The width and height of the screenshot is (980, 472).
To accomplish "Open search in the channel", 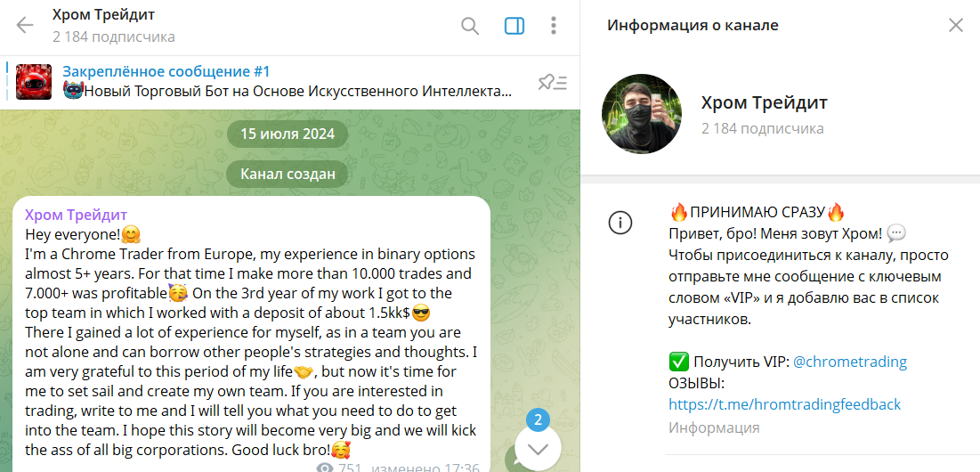I will pyautogui.click(x=469, y=26).
